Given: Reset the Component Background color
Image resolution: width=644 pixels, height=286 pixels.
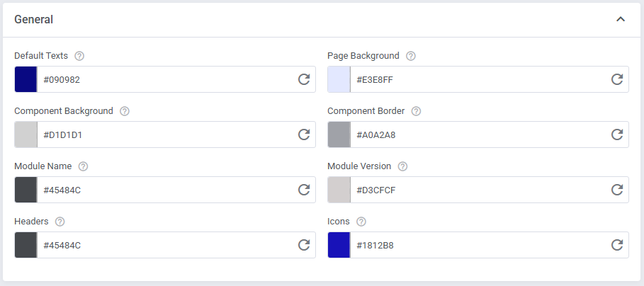Looking at the screenshot, I should pos(304,135).
